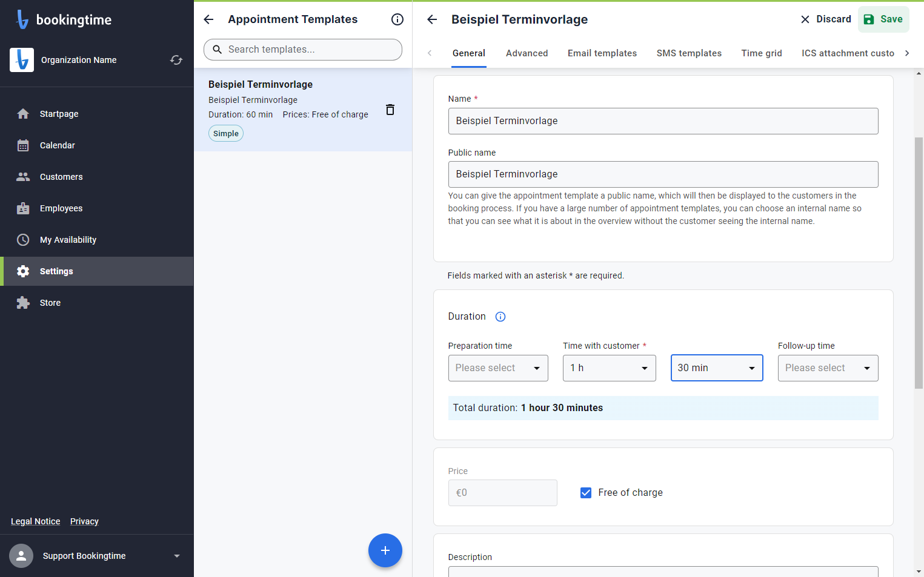Open the ICS attachment tab
Viewport: 924px width, 577px height.
(x=848, y=53)
